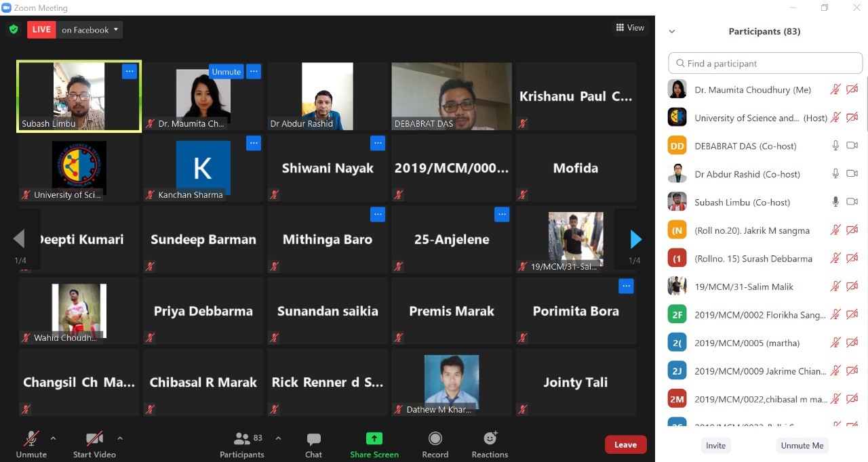The image size is (868, 462).
Task: Click the participants list scrollbar
Action: 865,108
